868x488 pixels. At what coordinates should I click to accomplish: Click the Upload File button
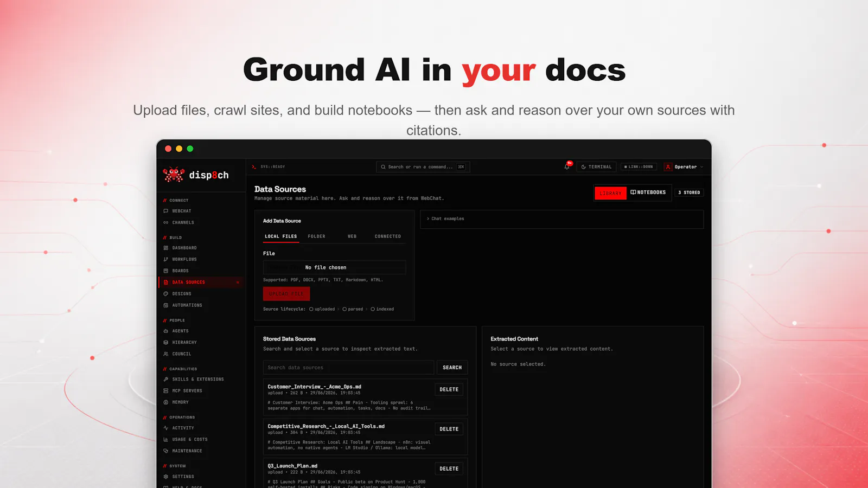(x=286, y=294)
